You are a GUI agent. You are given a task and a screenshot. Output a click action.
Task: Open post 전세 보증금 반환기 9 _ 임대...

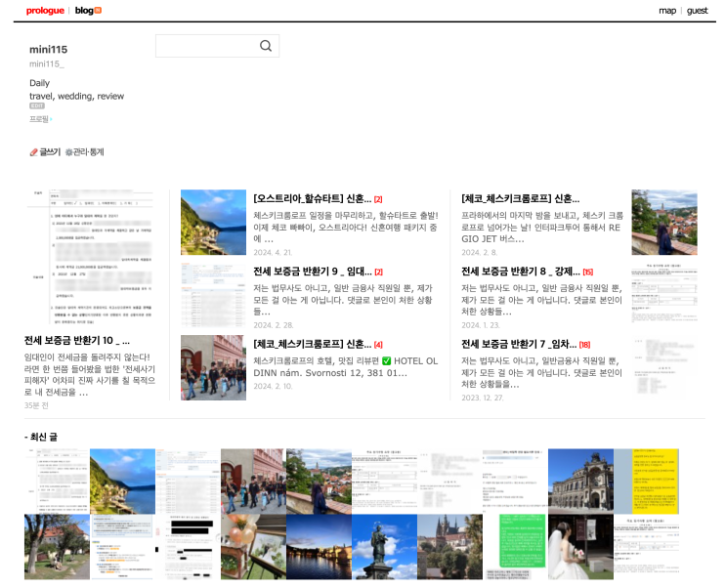point(313,272)
